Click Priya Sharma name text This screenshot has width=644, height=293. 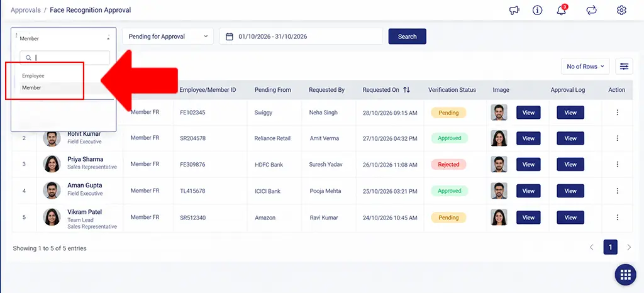click(86, 159)
